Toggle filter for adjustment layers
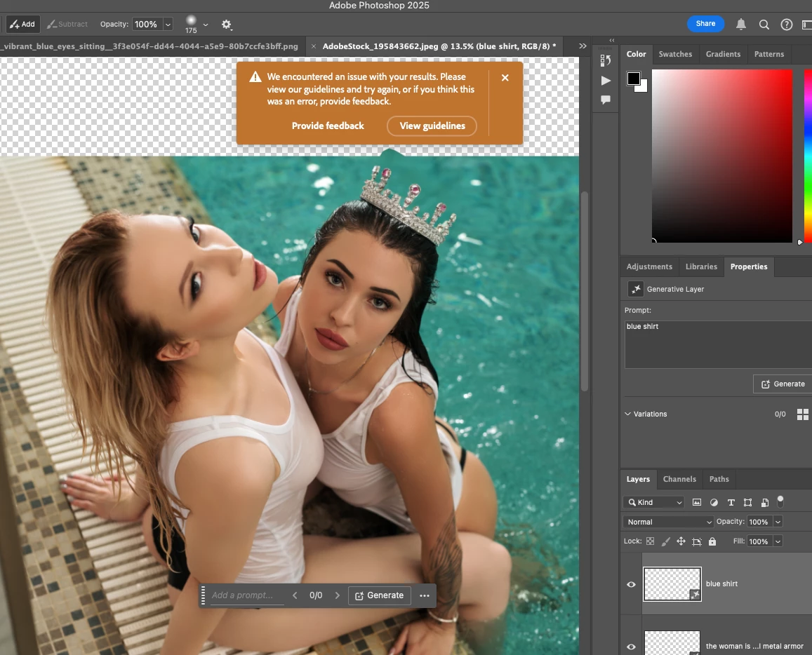The height and width of the screenshot is (655, 812). (714, 502)
